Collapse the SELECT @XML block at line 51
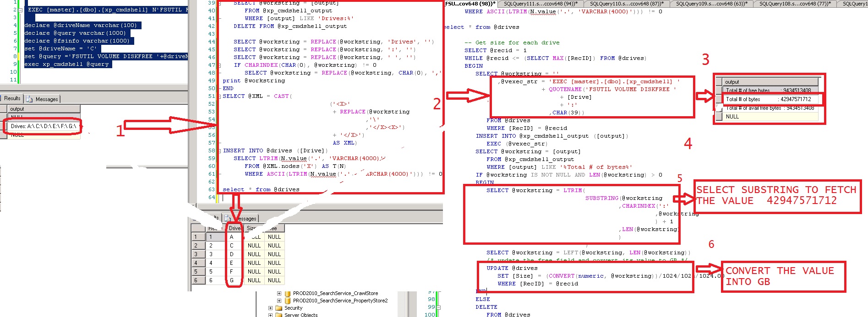The image size is (868, 317). (220, 97)
